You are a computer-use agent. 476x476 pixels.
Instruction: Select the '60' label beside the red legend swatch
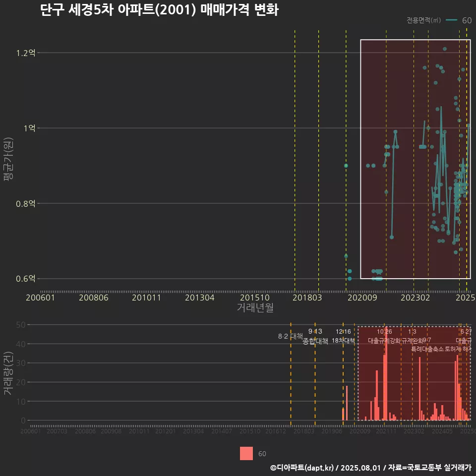point(262,454)
